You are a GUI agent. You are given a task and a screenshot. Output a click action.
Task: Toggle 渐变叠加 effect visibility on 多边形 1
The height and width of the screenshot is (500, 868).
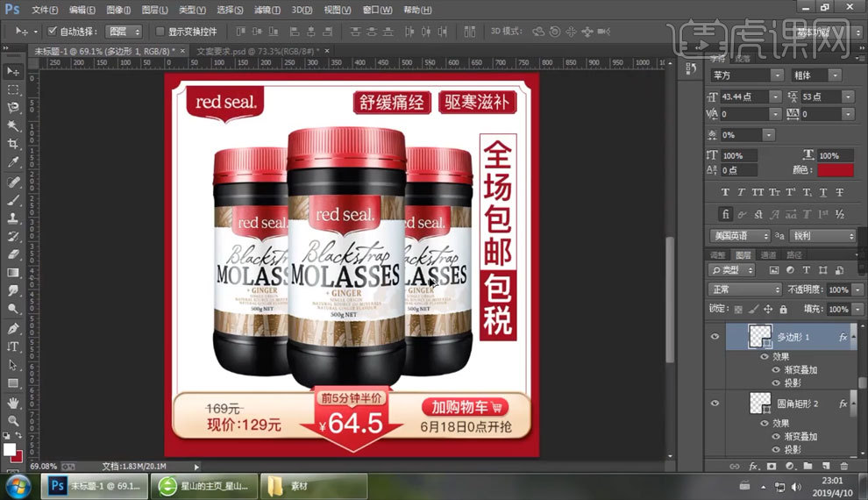(776, 370)
